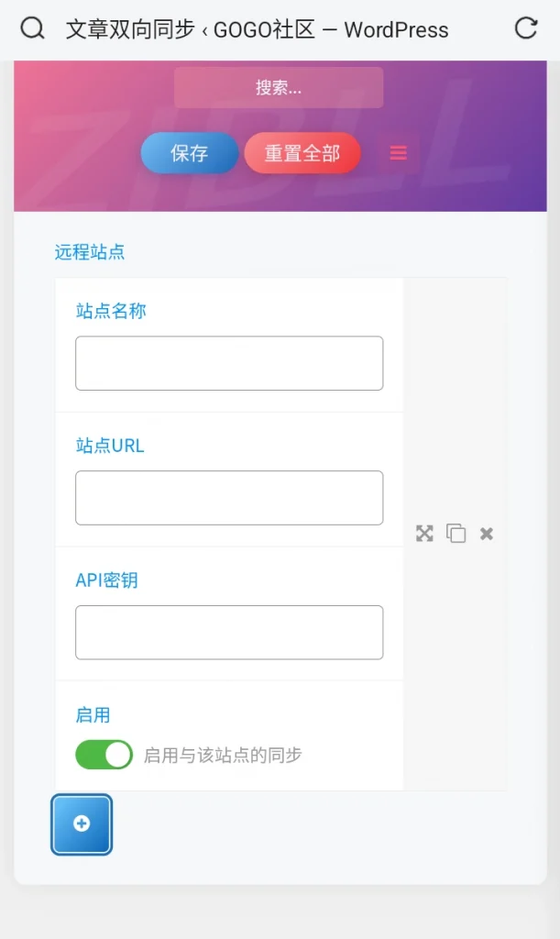Click the 保存 save button
Image resolution: width=560 pixels, height=939 pixels.
tap(190, 153)
